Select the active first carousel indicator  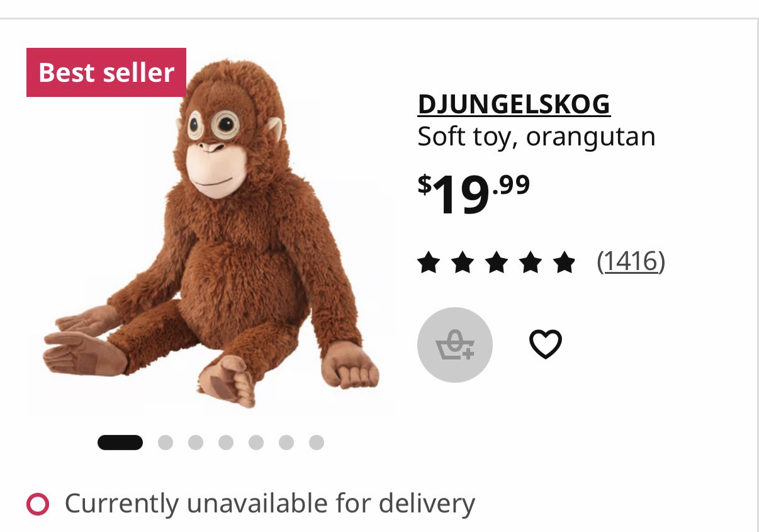coord(120,443)
